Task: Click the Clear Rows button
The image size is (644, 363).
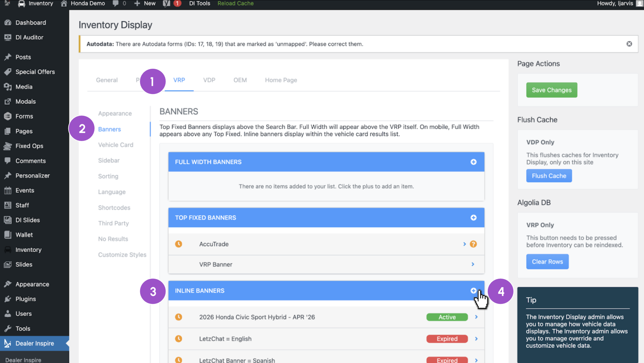Action: (547, 262)
